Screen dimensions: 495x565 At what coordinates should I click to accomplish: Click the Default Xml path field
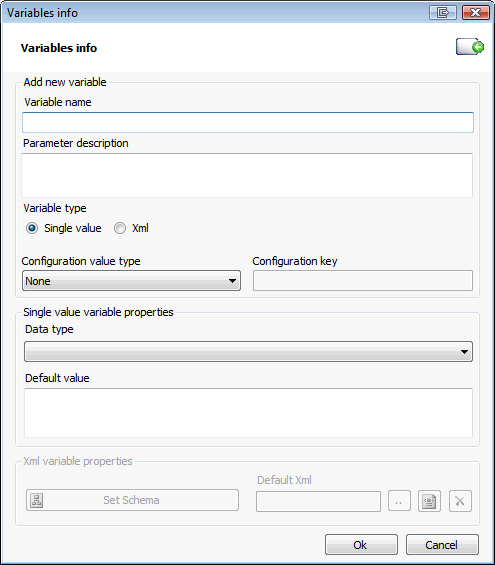318,501
